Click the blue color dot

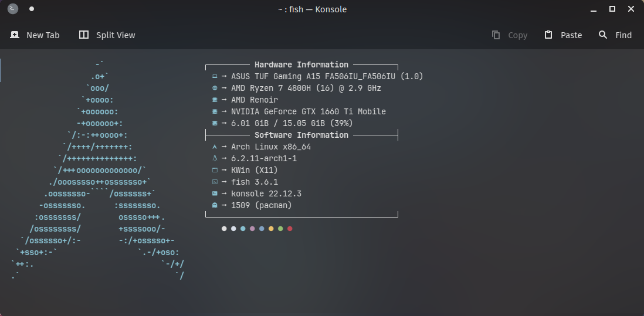click(262, 229)
